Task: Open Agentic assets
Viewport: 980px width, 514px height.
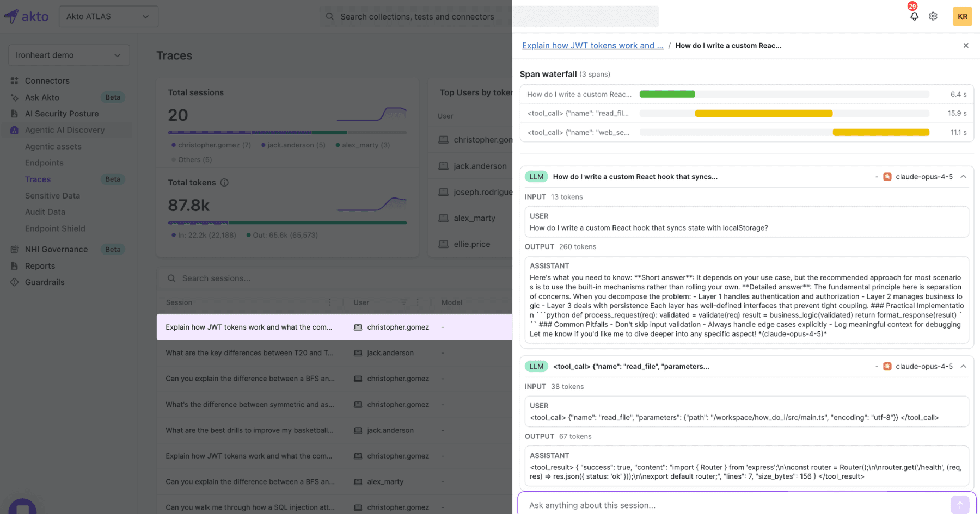Action: click(53, 146)
